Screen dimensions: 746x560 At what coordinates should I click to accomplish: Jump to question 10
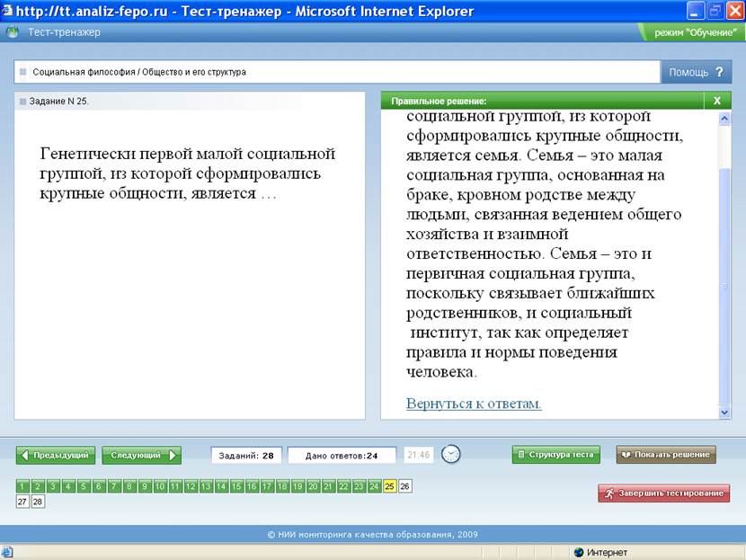pos(160,486)
